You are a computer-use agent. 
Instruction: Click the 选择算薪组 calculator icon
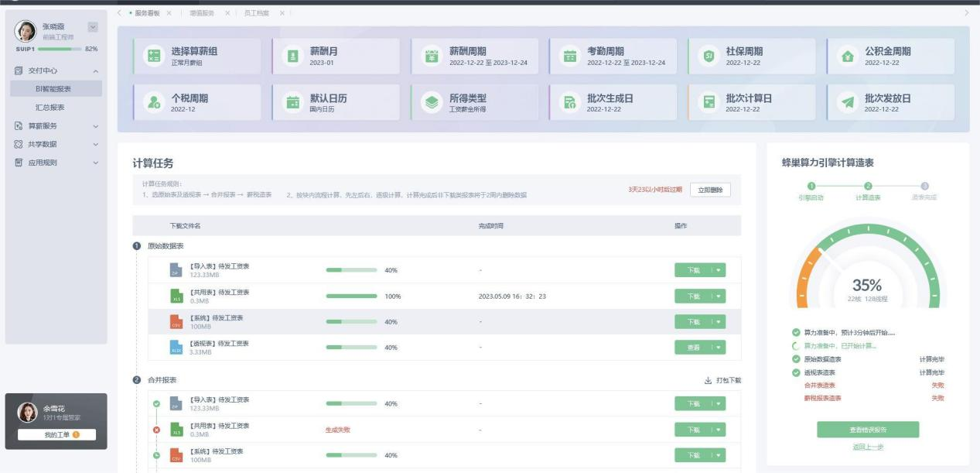(153, 56)
